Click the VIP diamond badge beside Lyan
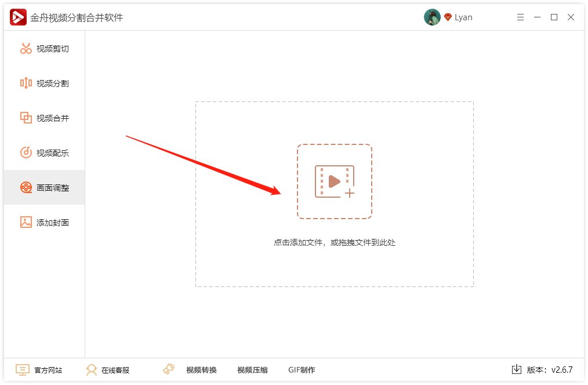Screen dimensions: 588x385 point(447,17)
